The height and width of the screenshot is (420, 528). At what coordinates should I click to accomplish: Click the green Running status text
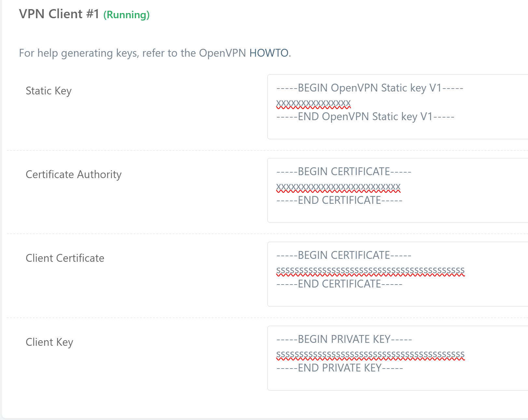pyautogui.click(x=126, y=15)
